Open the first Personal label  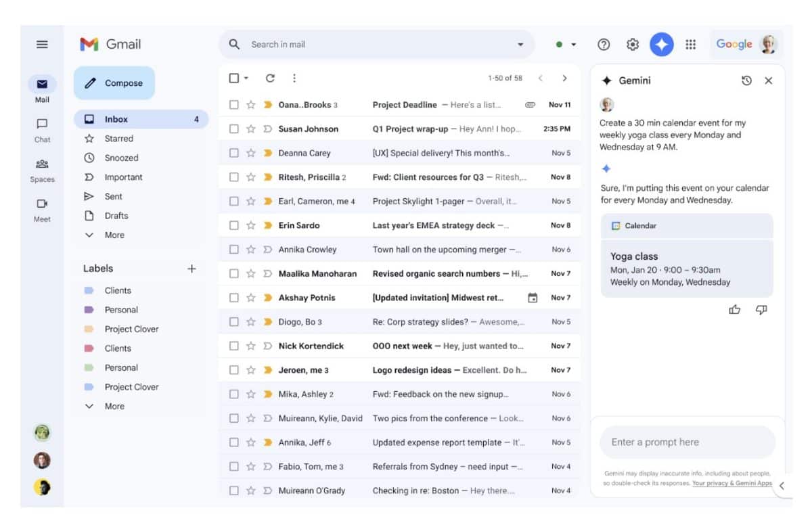coord(121,310)
